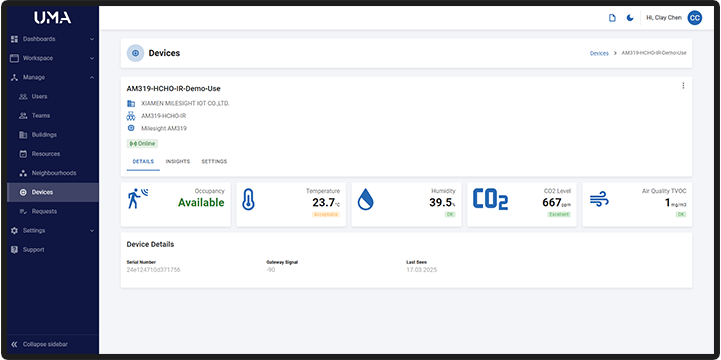Click the last seen date 17.03.2025
721x360 pixels.
(422, 270)
